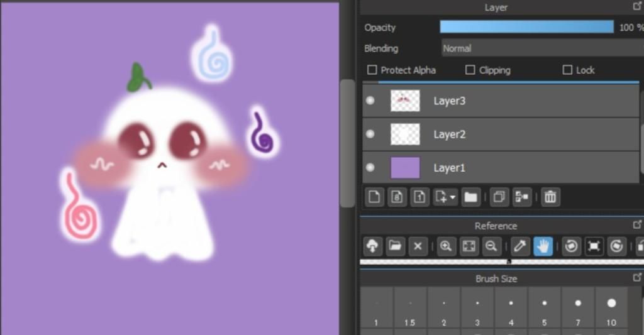Select the Layer1 row
This screenshot has width=644, height=335.
(x=501, y=167)
